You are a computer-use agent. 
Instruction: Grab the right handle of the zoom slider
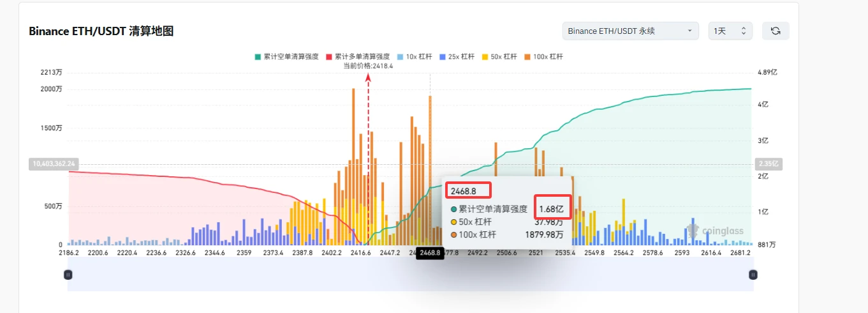pyautogui.click(x=753, y=275)
